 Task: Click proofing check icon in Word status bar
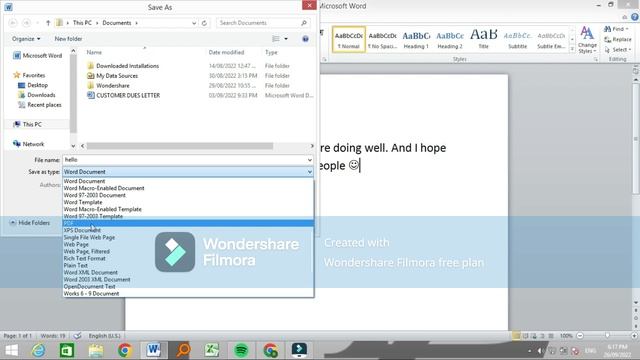[77, 336]
